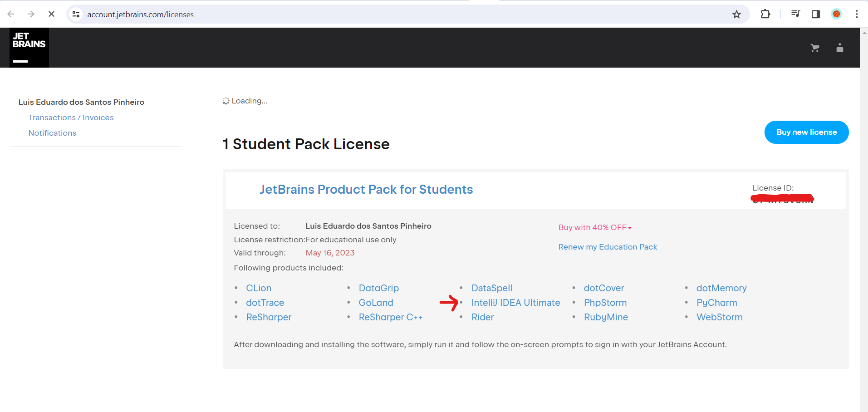Go forward in browser history
This screenshot has width=868, height=412.
(31, 14)
